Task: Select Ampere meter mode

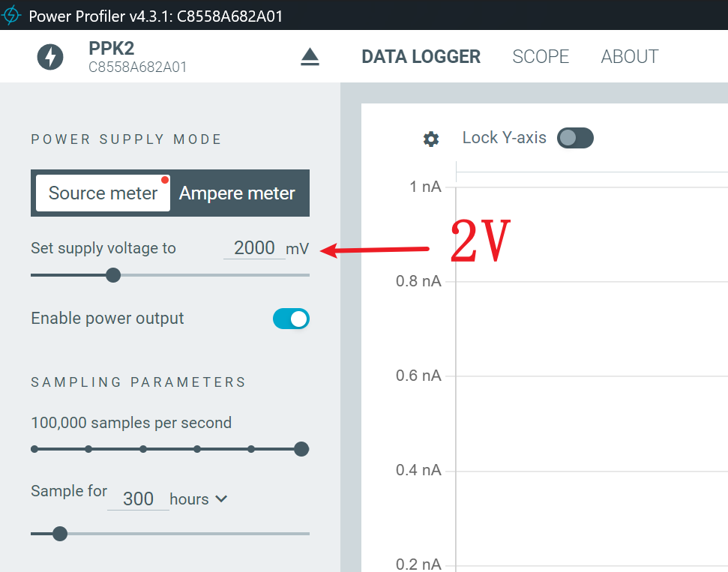Action: pyautogui.click(x=237, y=193)
